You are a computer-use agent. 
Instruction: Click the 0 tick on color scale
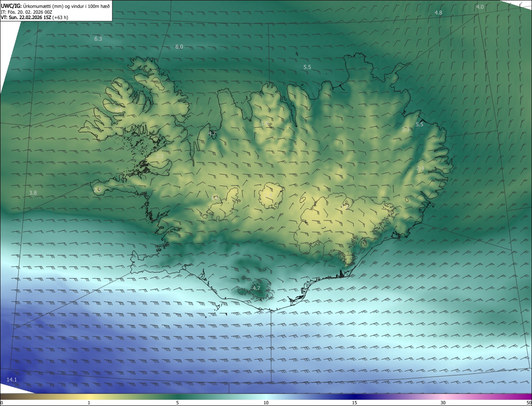2,403
